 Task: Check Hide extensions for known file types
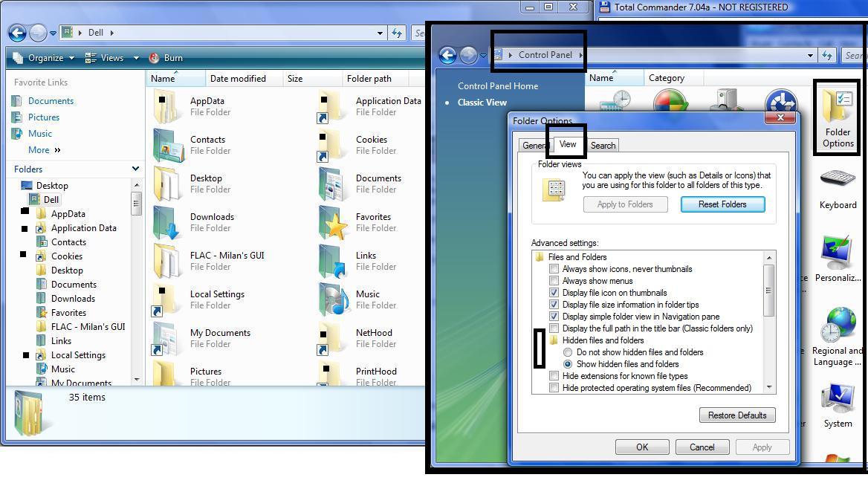click(554, 376)
